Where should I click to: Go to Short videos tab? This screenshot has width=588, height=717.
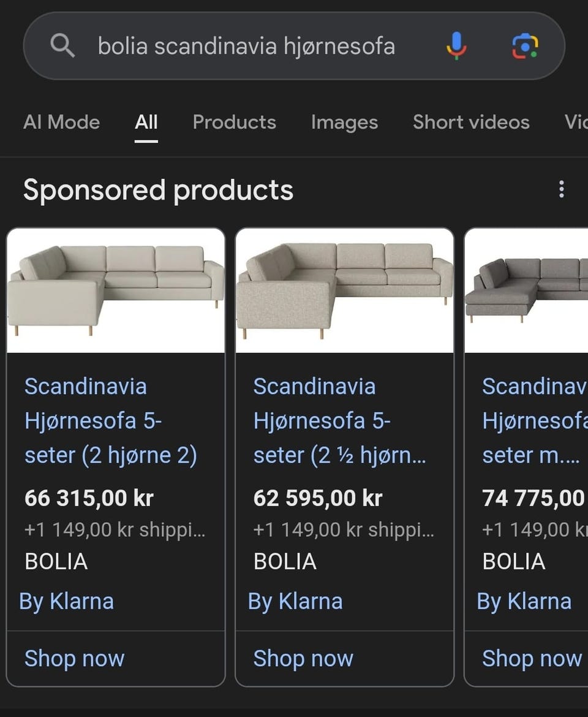[x=471, y=122]
